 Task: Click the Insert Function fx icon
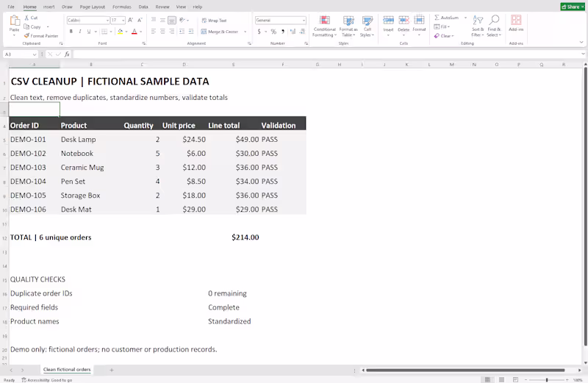[x=67, y=54]
